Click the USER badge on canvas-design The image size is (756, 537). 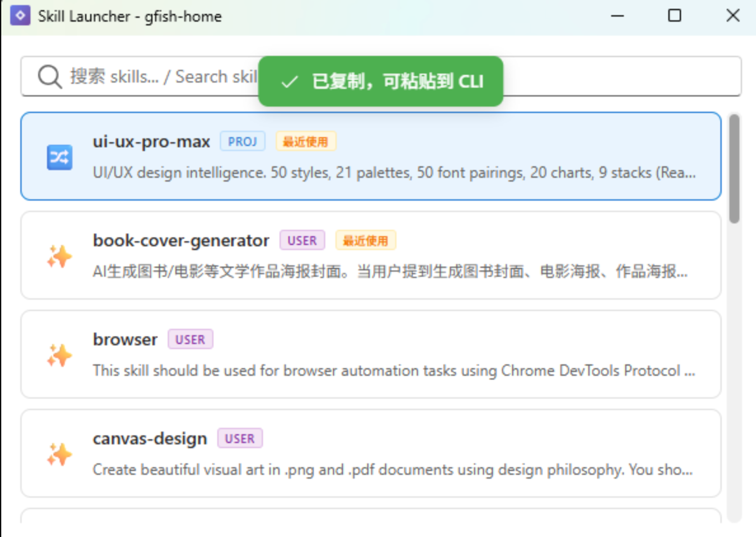click(x=240, y=439)
